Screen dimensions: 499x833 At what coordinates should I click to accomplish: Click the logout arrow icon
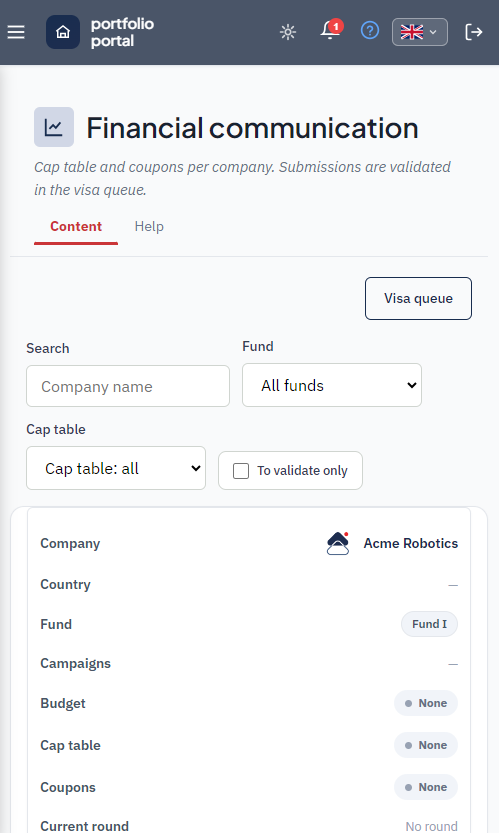[473, 32]
